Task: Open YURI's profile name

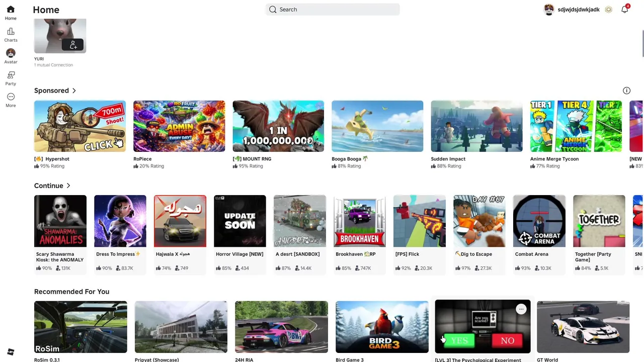Action: 39,59
